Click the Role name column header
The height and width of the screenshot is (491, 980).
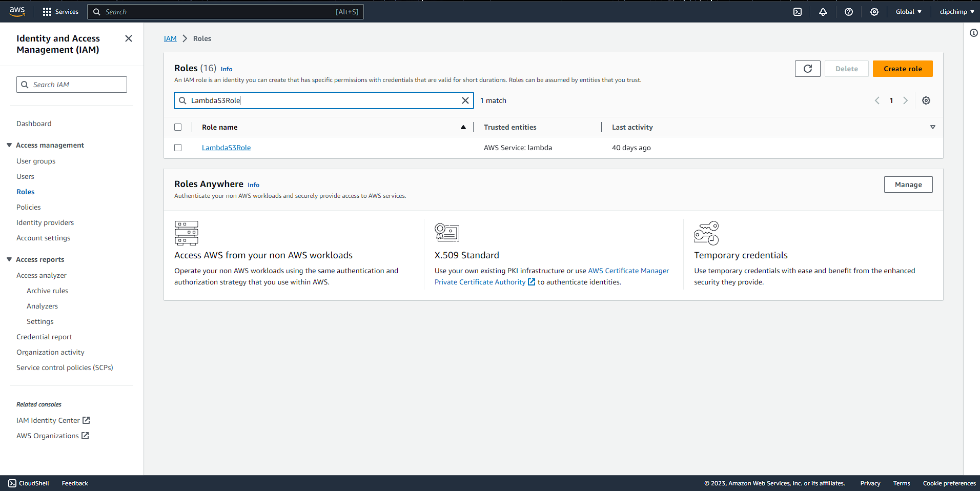(220, 127)
